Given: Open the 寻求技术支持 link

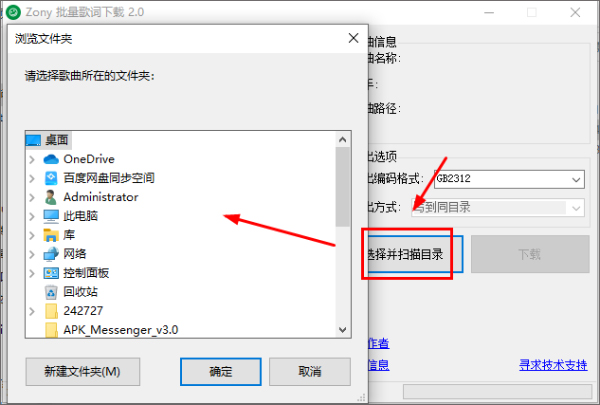Looking at the screenshot, I should pos(553,365).
